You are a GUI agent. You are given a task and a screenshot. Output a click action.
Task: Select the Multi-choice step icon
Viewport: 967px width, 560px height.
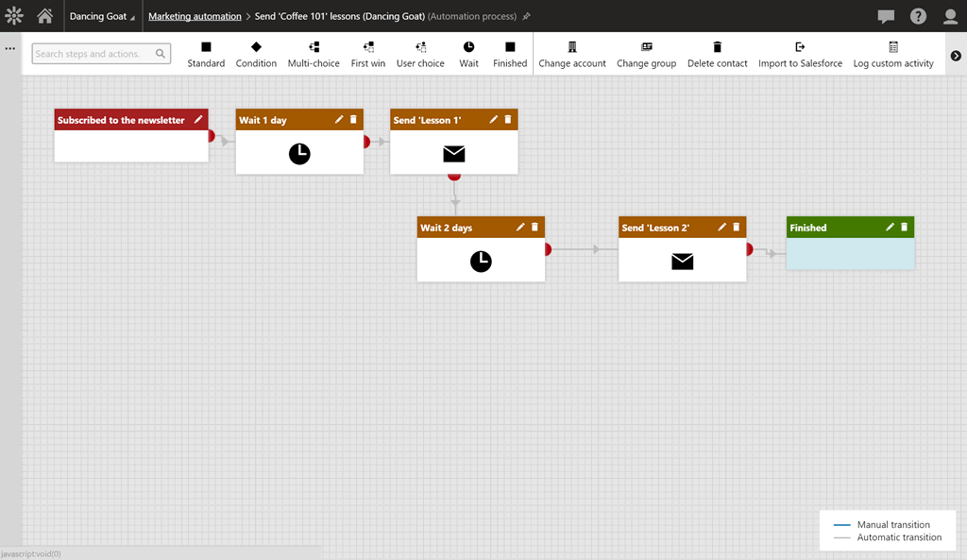pyautogui.click(x=314, y=54)
